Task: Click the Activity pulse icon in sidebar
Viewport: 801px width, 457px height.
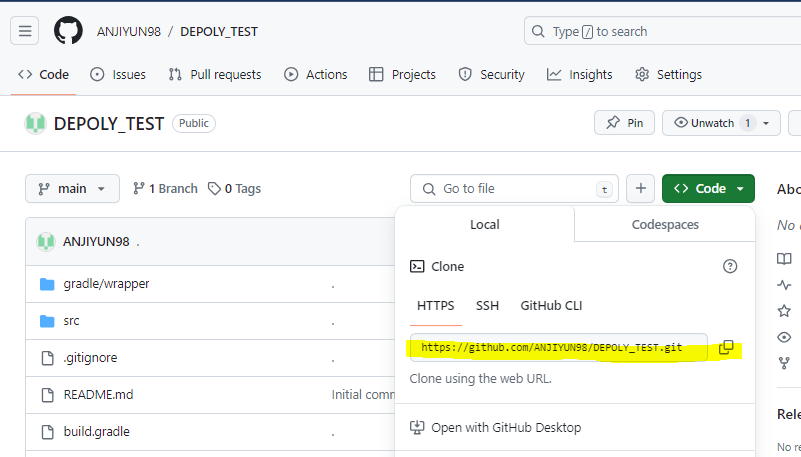Action: pos(784,284)
